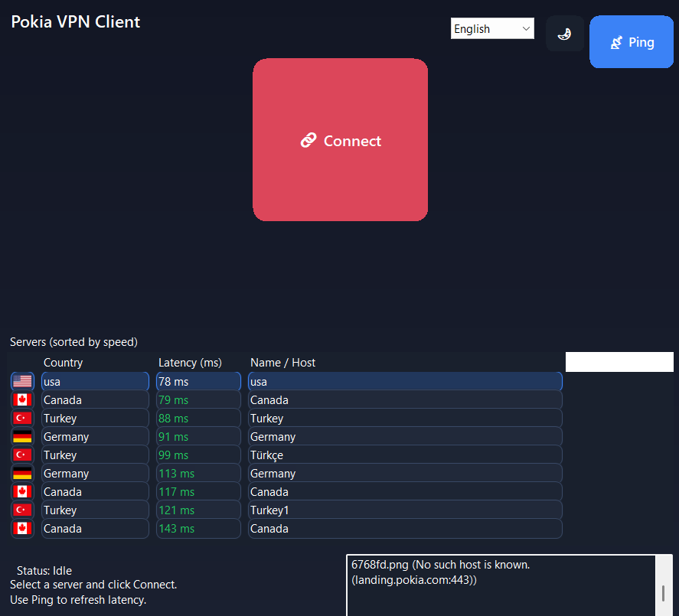Click the link icon inside the Connect button
Screen dimensions: 679x616
pos(308,140)
